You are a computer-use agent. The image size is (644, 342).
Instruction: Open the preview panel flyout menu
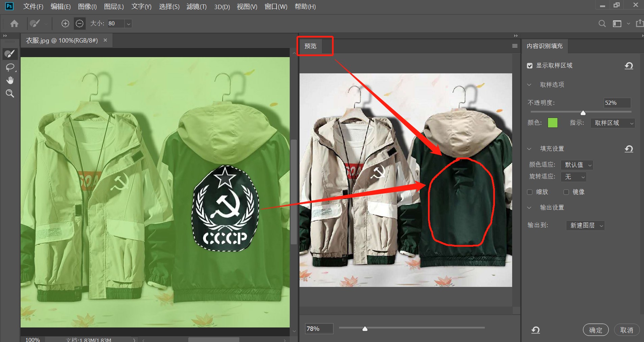click(515, 46)
